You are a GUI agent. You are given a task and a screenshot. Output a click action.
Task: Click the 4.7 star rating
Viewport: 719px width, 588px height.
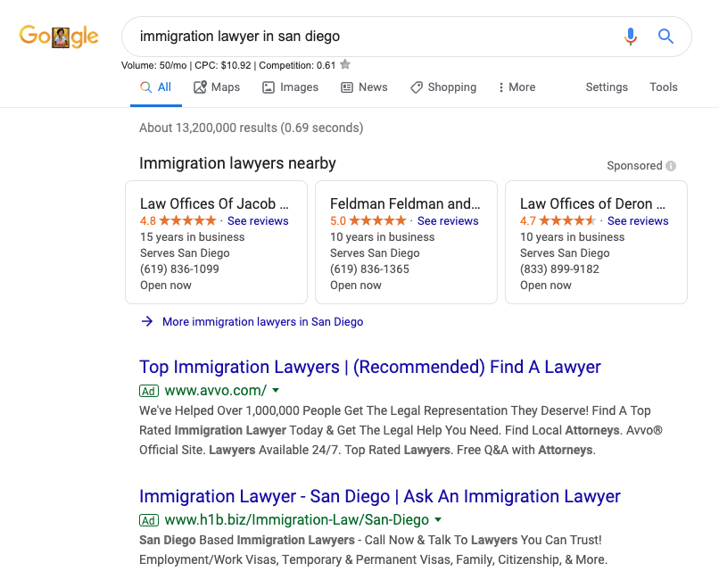click(x=558, y=220)
